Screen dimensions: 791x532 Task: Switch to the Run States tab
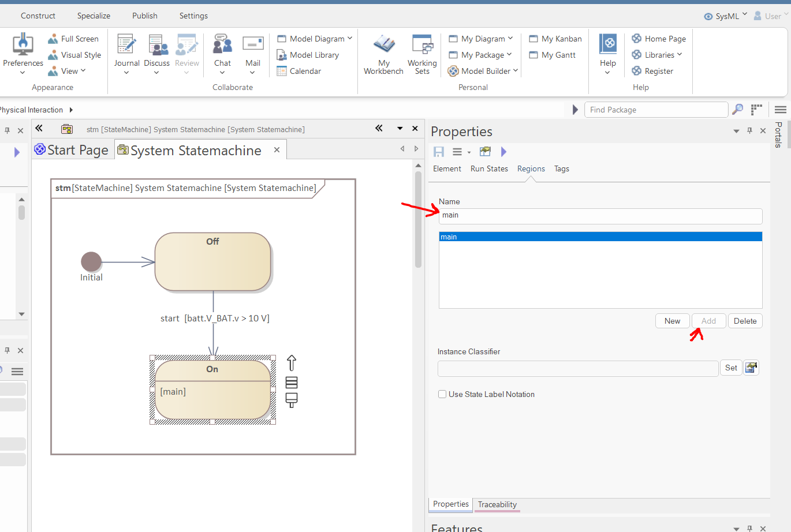[489, 168]
